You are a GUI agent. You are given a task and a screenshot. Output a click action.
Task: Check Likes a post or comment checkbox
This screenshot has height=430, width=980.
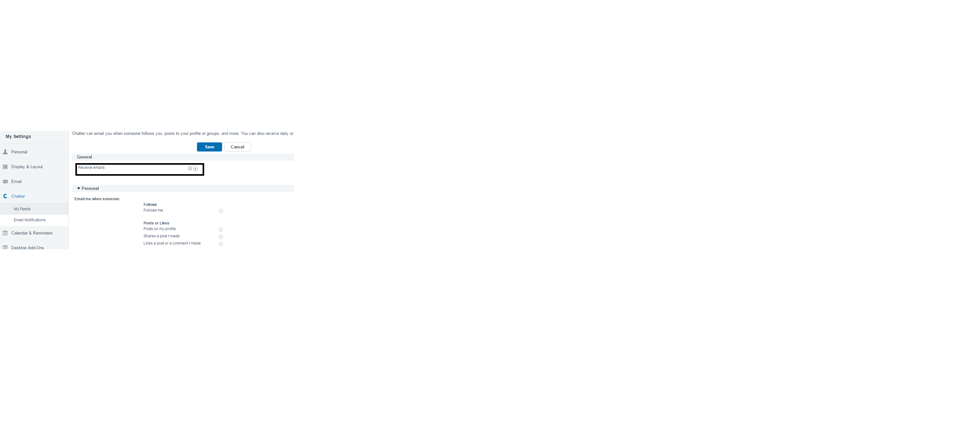pos(220,244)
